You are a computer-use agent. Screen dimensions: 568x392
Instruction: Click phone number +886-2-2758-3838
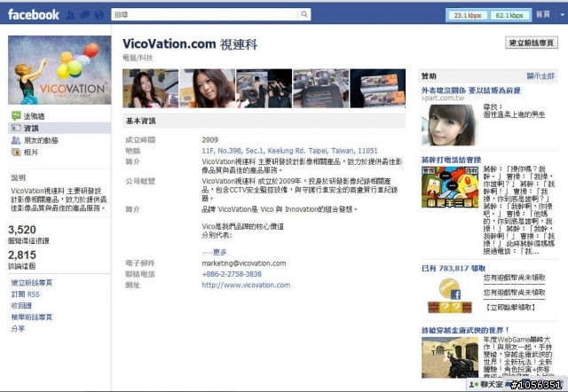[x=232, y=274]
